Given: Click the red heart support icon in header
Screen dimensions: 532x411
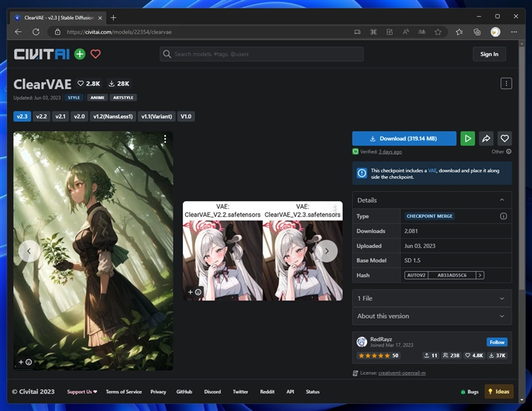Looking at the screenshot, I should coord(96,54).
